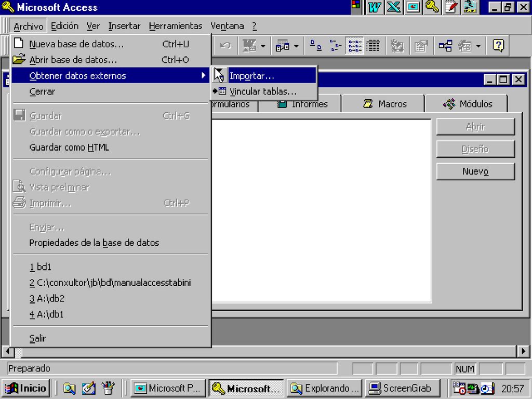
Task: Open the ? help menu
Action: click(254, 26)
